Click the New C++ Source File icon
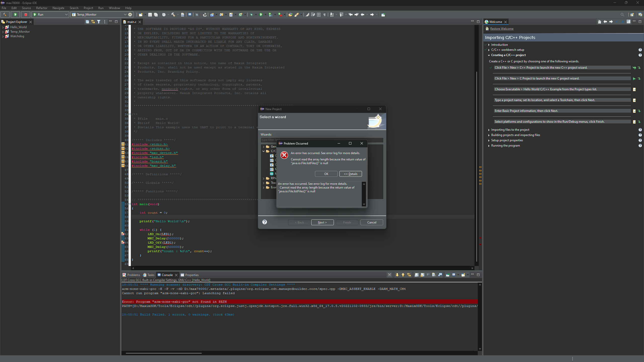Viewport: 644px width, 362px height. point(231,14)
